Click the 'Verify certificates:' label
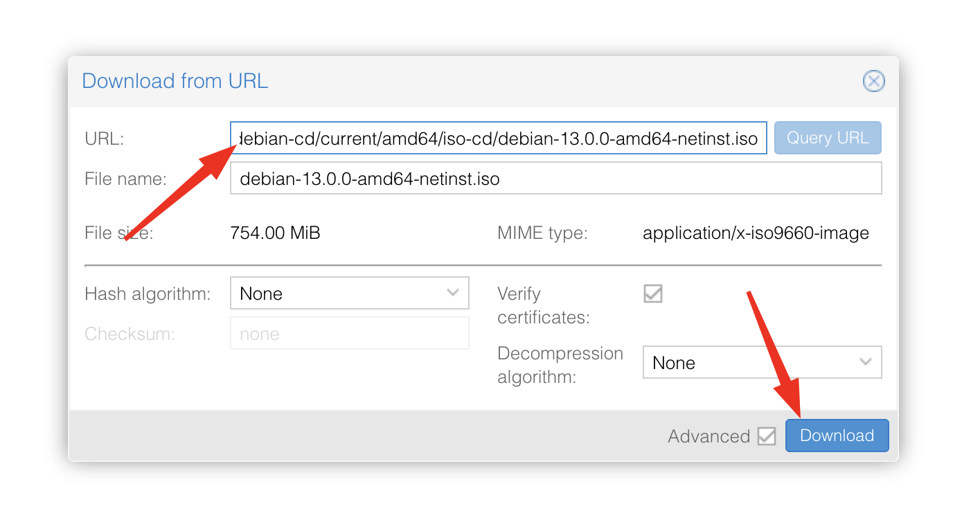980x529 pixels. [543, 305]
